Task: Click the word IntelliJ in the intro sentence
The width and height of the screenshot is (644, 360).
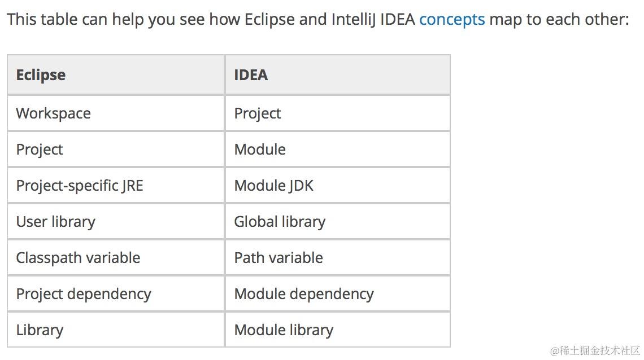Action: 354,20
